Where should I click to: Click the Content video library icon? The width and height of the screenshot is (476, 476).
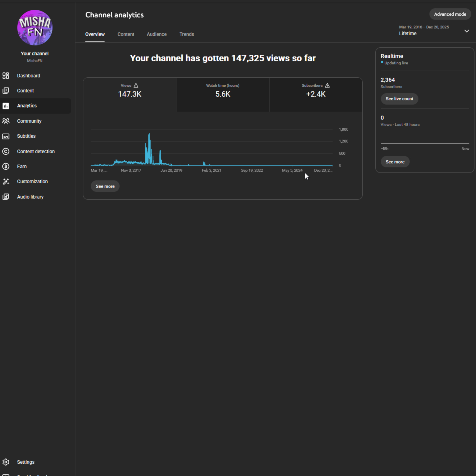[6, 91]
